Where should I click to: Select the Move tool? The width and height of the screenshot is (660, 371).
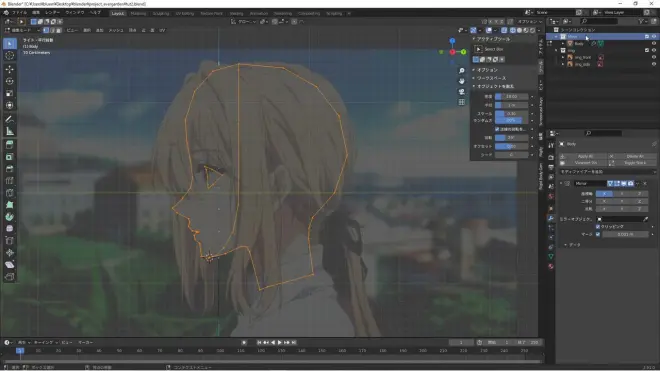coord(10,69)
